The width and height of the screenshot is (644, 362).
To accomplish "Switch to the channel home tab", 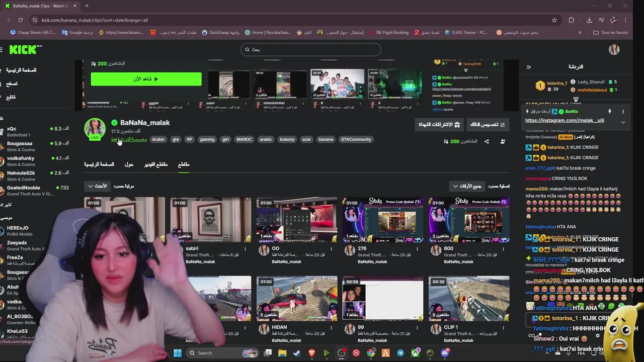I will pyautogui.click(x=99, y=164).
